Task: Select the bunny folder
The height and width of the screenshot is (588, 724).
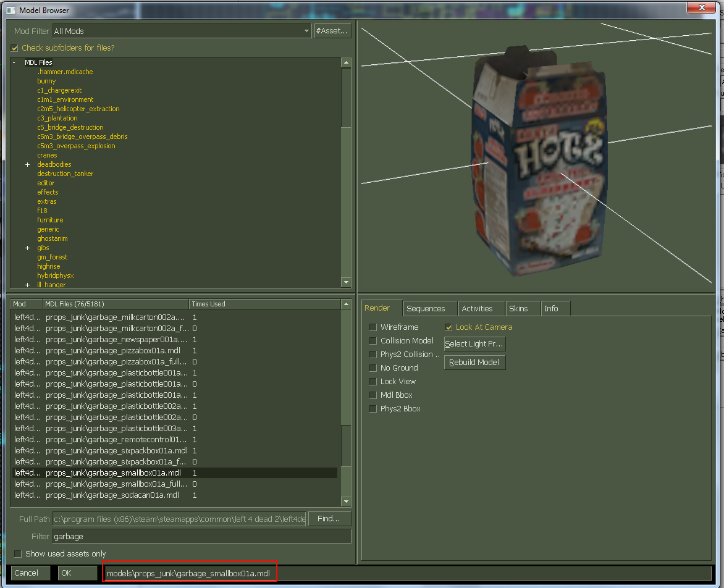Action: (46, 82)
